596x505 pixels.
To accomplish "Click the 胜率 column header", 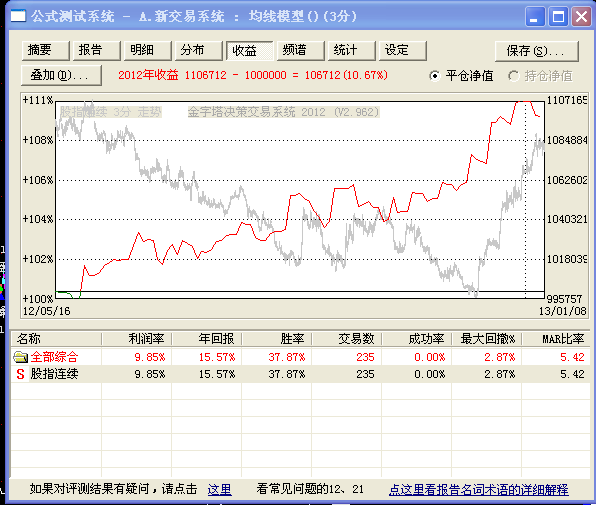I will [277, 339].
